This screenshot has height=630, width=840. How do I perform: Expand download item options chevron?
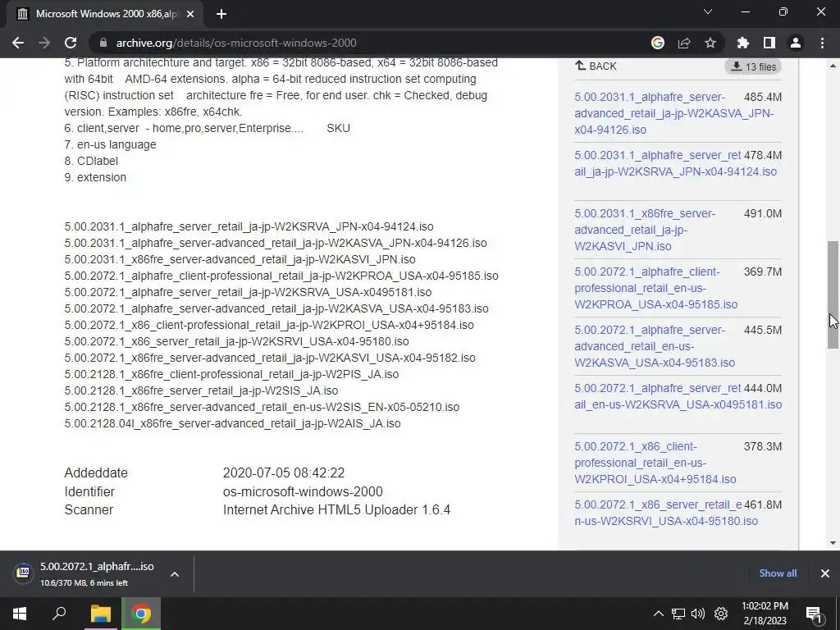click(175, 573)
